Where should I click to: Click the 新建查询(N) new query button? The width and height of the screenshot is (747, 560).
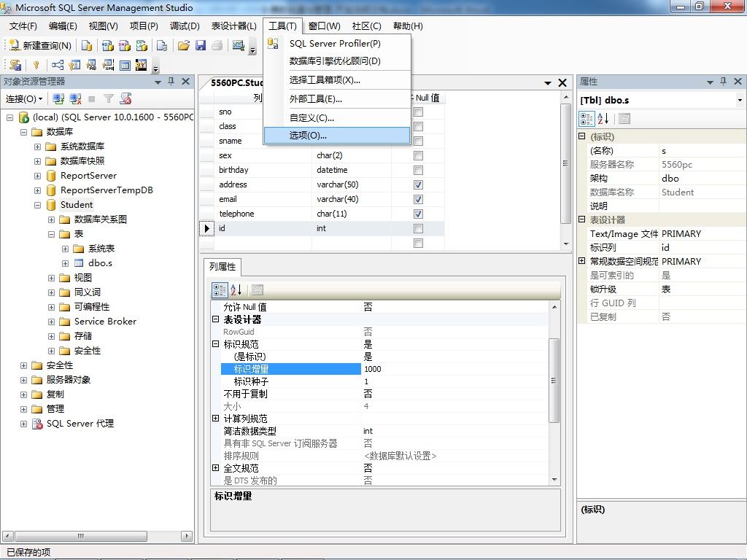coord(40,45)
